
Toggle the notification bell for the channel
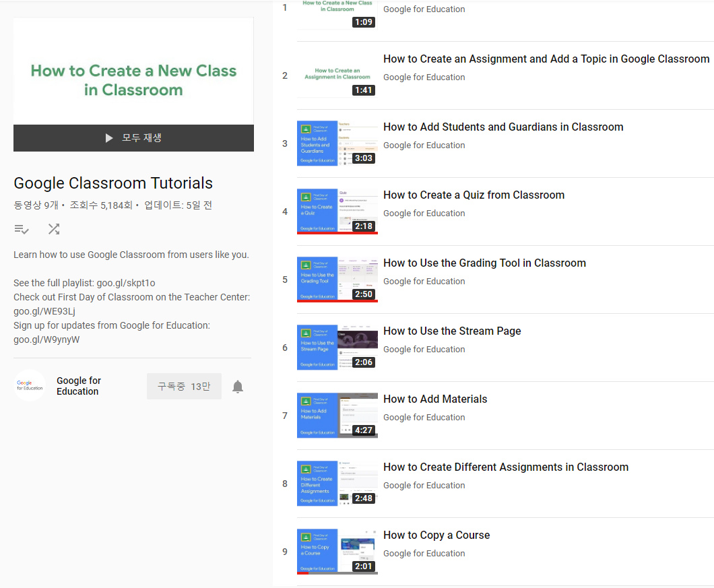[238, 387]
